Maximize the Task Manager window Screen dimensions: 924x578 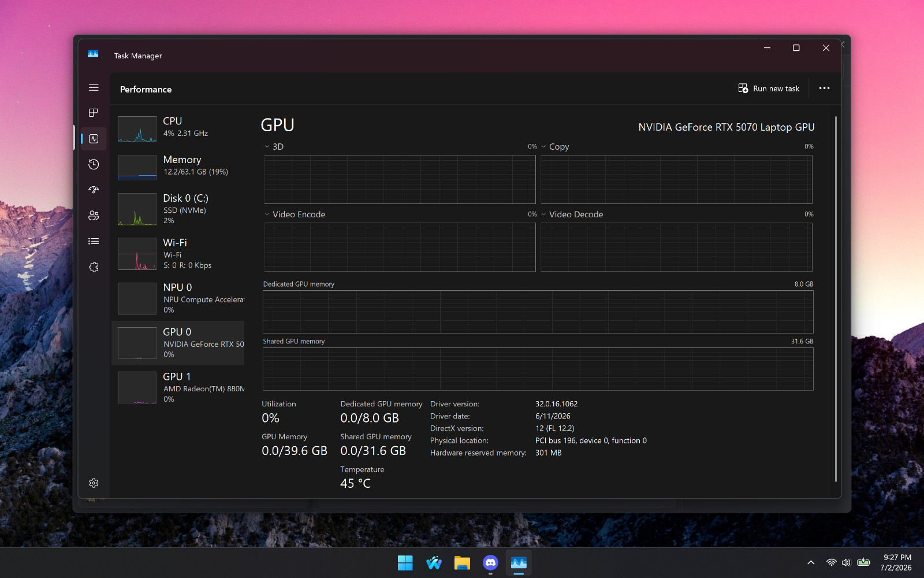(x=796, y=48)
